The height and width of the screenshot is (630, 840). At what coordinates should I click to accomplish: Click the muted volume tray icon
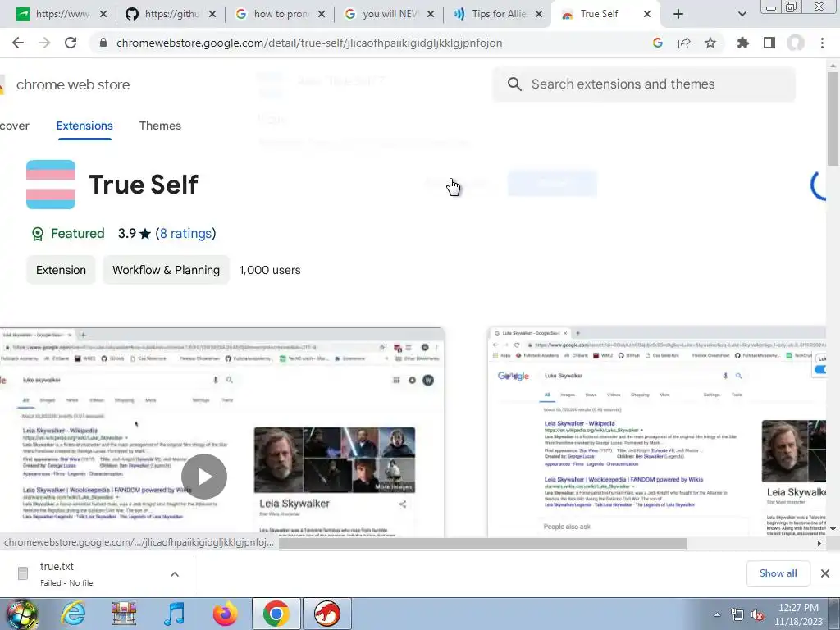pyautogui.click(x=758, y=615)
